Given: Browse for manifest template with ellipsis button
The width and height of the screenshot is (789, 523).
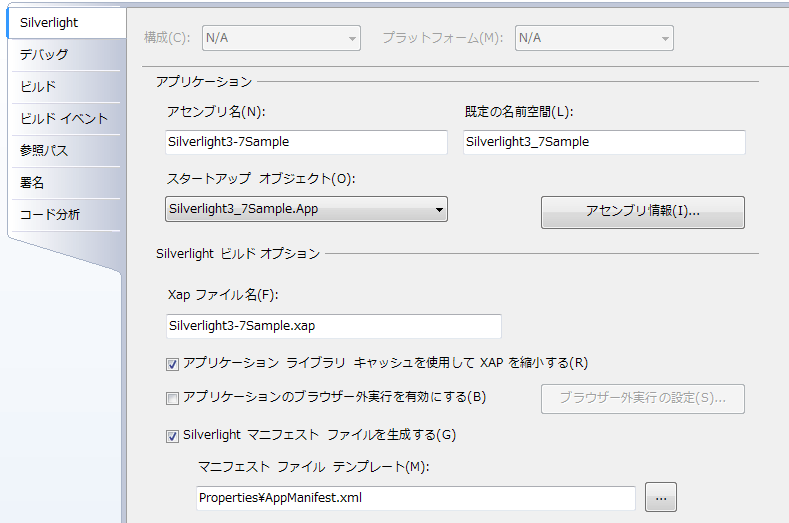Looking at the screenshot, I should click(661, 497).
